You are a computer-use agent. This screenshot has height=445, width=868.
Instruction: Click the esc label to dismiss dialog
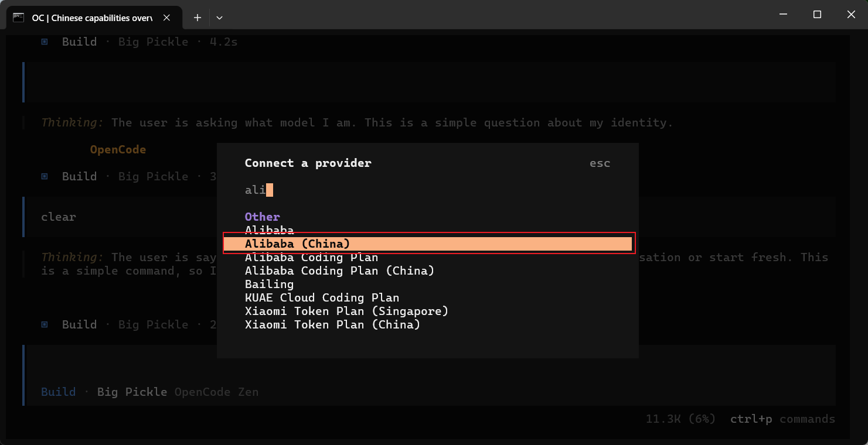(x=600, y=163)
